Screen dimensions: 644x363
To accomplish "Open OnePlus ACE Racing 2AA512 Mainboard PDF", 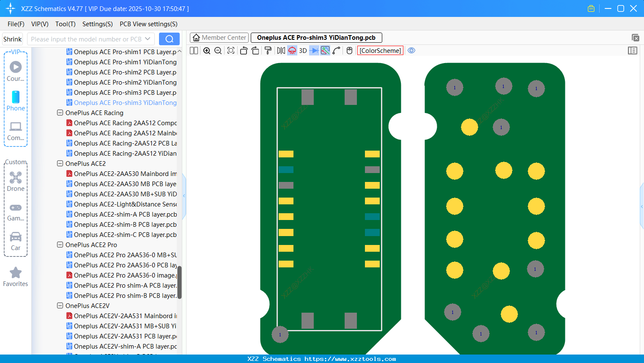I will (x=121, y=133).
